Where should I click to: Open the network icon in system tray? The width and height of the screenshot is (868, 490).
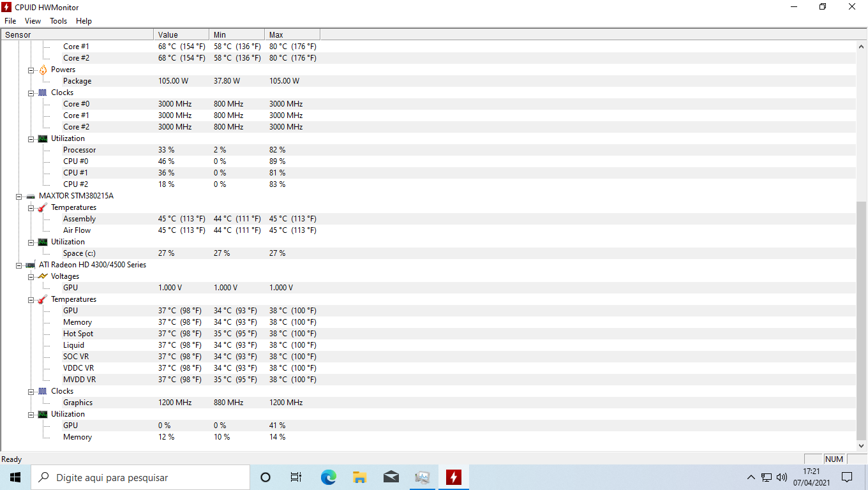click(x=767, y=477)
